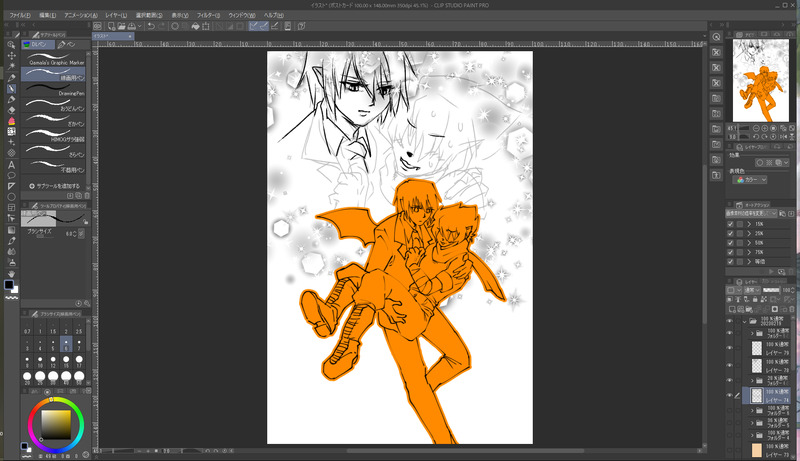
Task: Click the Quick access magnifier icon
Action: click(716, 37)
